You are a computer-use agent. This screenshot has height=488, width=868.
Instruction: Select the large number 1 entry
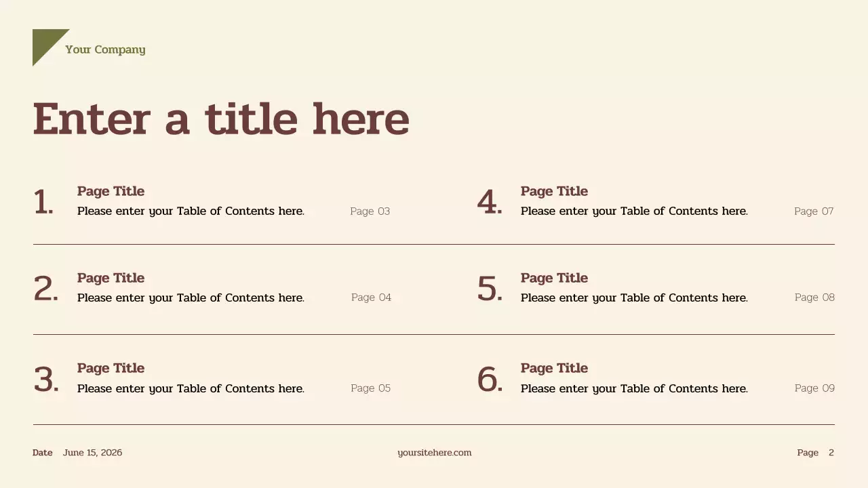point(43,203)
